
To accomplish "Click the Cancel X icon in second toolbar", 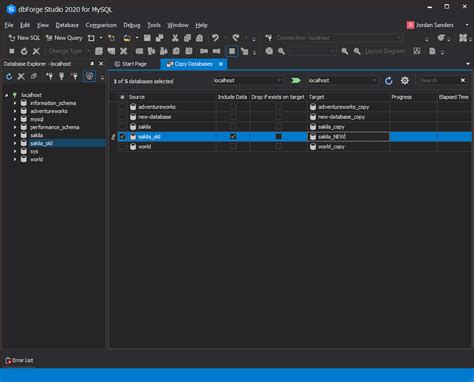I will coord(36,51).
